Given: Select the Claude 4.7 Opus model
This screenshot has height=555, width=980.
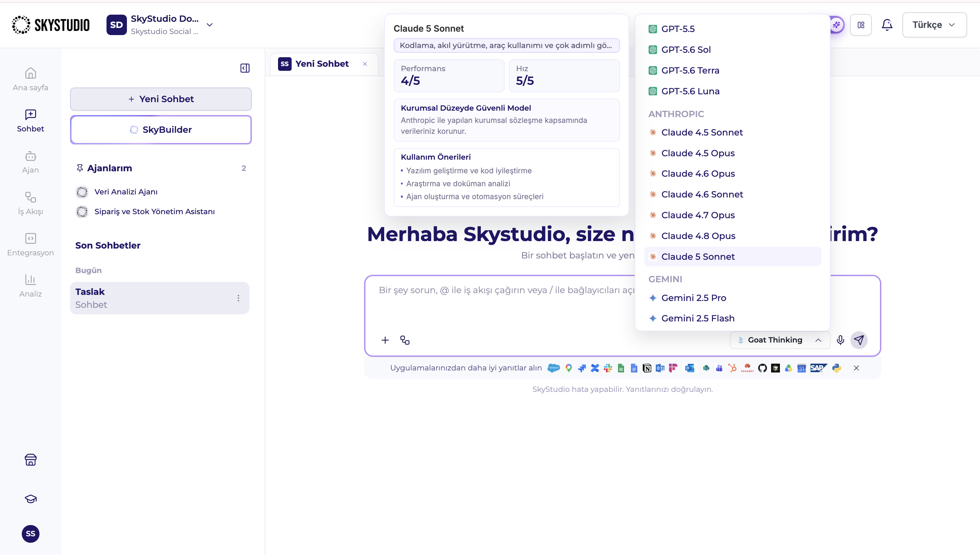Looking at the screenshot, I should pos(732,215).
